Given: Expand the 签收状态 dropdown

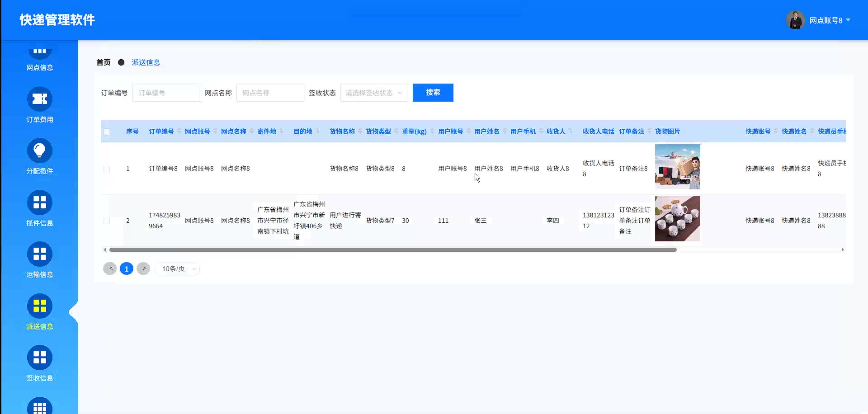Looking at the screenshot, I should [374, 93].
